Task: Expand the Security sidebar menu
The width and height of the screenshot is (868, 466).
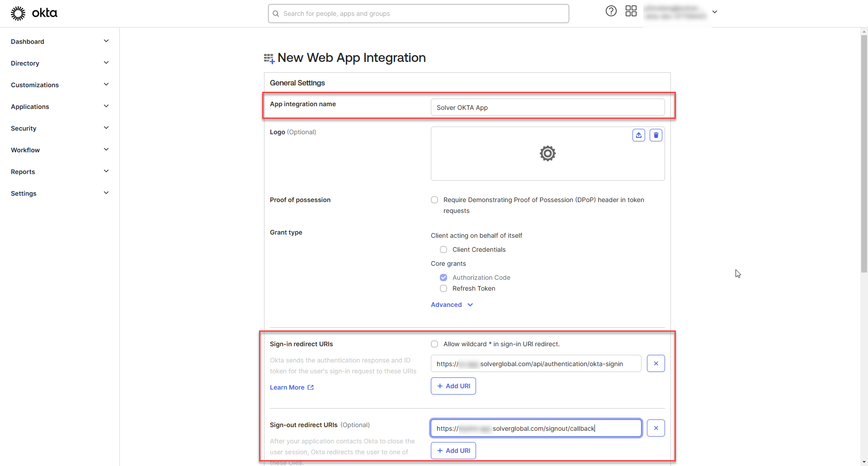Action: tap(60, 128)
